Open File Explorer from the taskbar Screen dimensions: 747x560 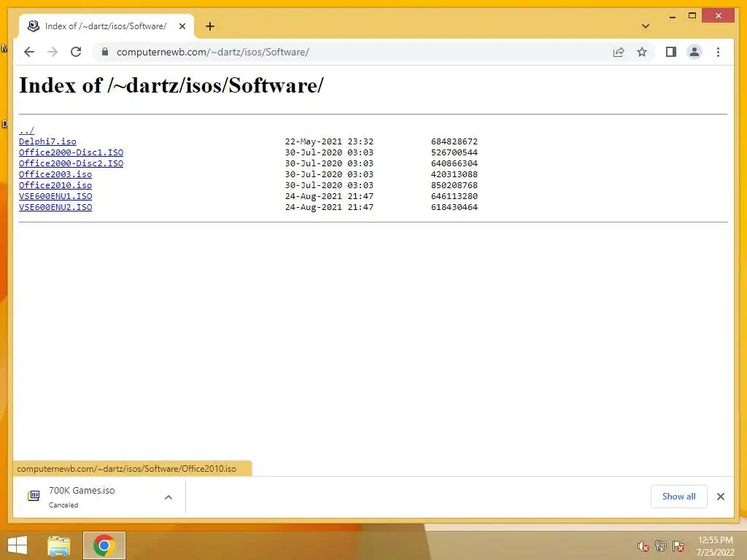tap(59, 545)
